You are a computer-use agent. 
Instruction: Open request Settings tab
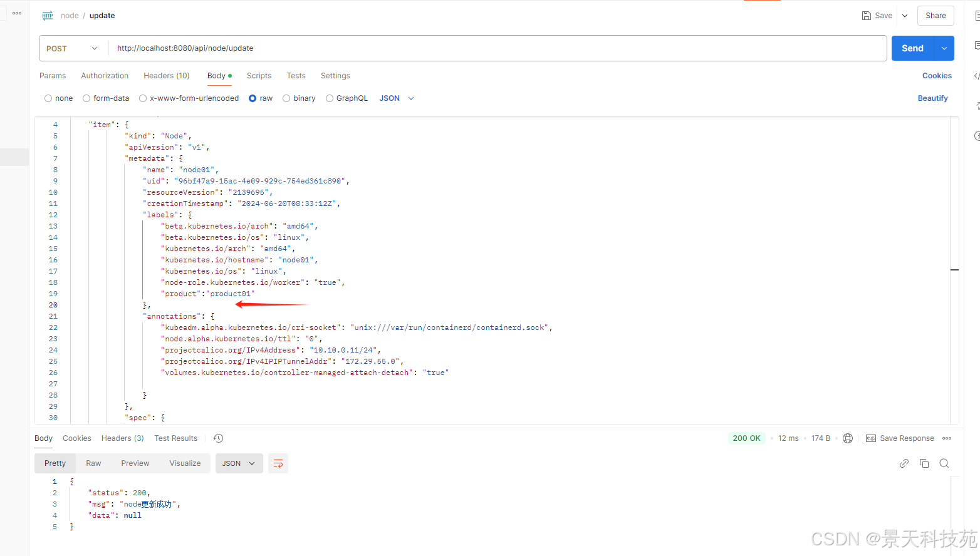pos(335,76)
